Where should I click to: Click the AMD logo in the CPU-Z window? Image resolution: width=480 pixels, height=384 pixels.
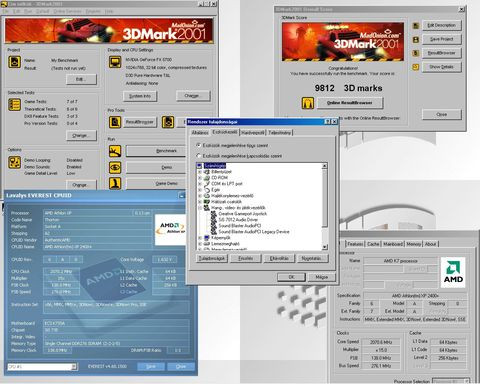[x=453, y=272]
